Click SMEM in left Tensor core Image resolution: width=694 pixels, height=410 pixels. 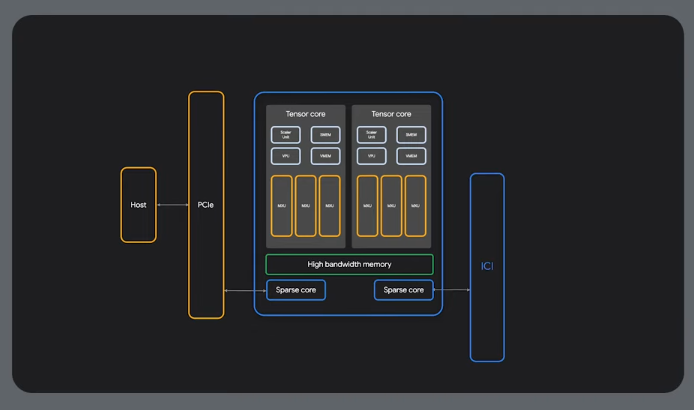325,134
